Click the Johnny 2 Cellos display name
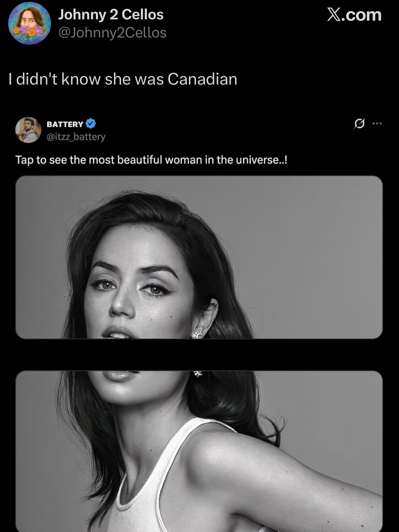The height and width of the screenshot is (532, 399). pos(111,14)
